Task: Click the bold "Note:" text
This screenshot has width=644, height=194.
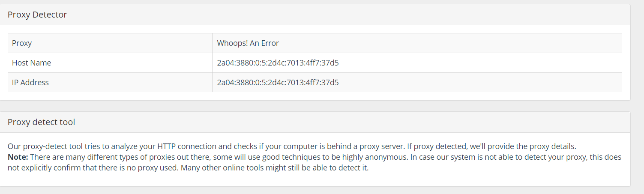Action: 18,157
